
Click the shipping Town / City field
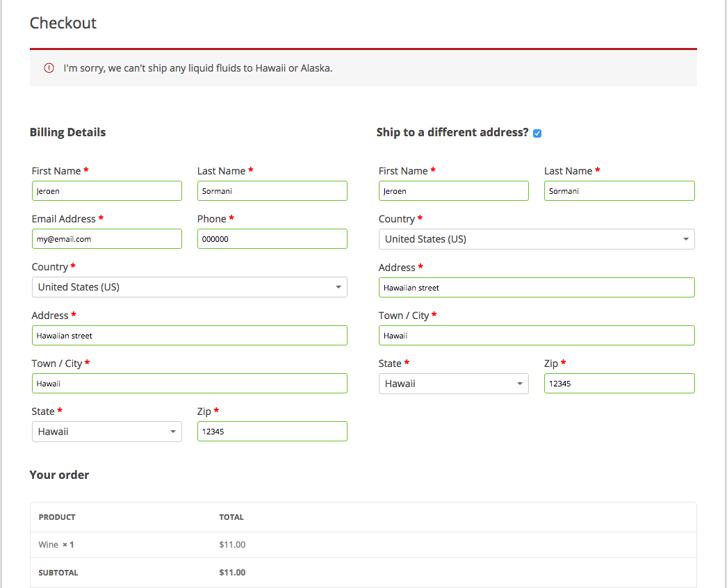(x=536, y=335)
